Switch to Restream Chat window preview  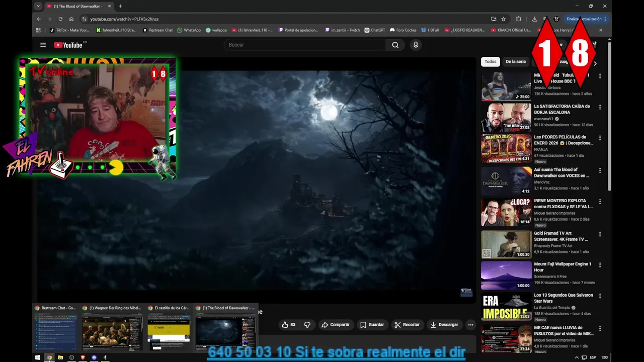56,327
